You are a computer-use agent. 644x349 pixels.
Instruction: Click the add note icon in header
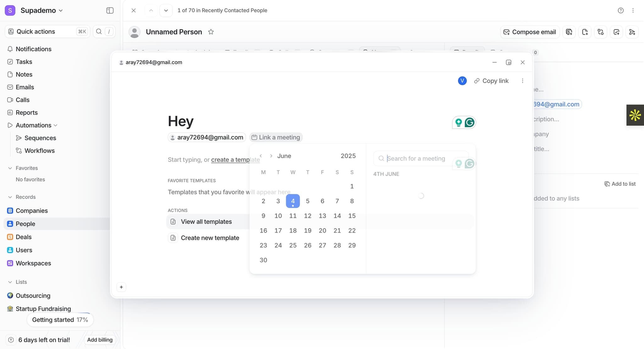[x=585, y=32]
